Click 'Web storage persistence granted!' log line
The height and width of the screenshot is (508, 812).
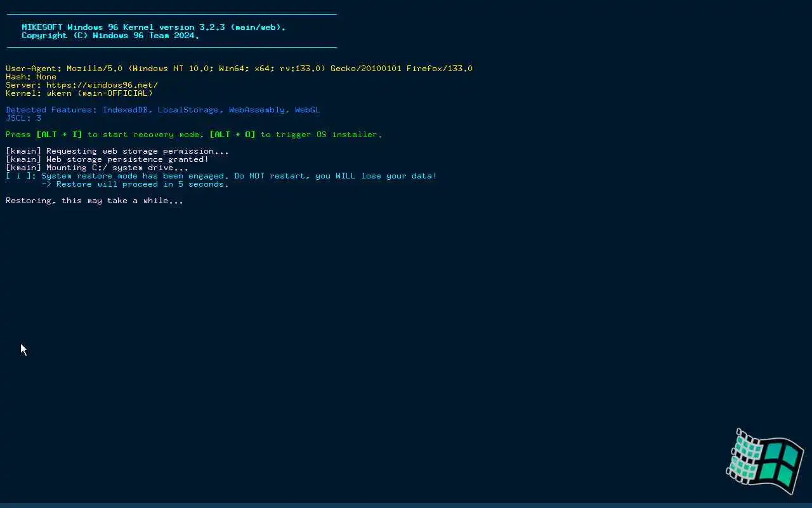pos(107,159)
